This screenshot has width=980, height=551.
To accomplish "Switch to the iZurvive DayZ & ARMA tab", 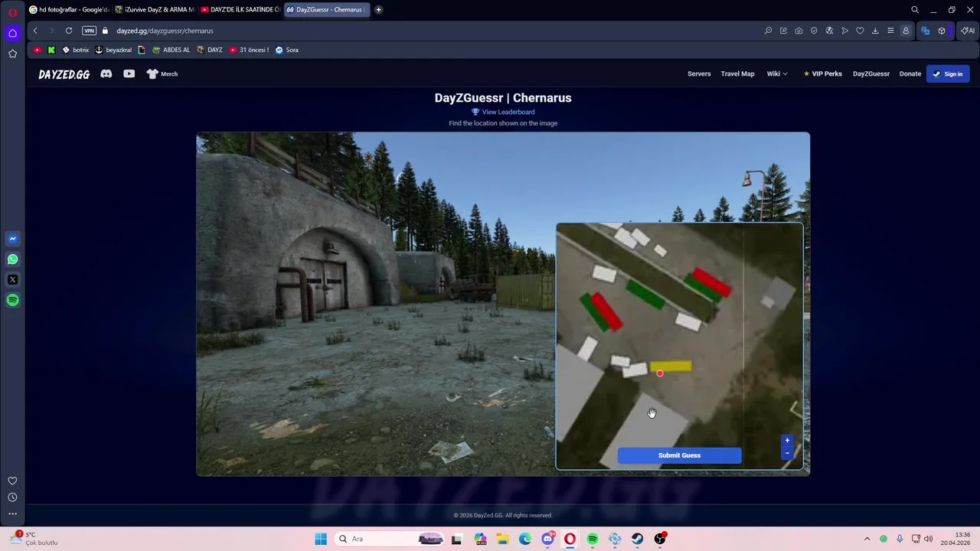I will click(x=155, y=9).
